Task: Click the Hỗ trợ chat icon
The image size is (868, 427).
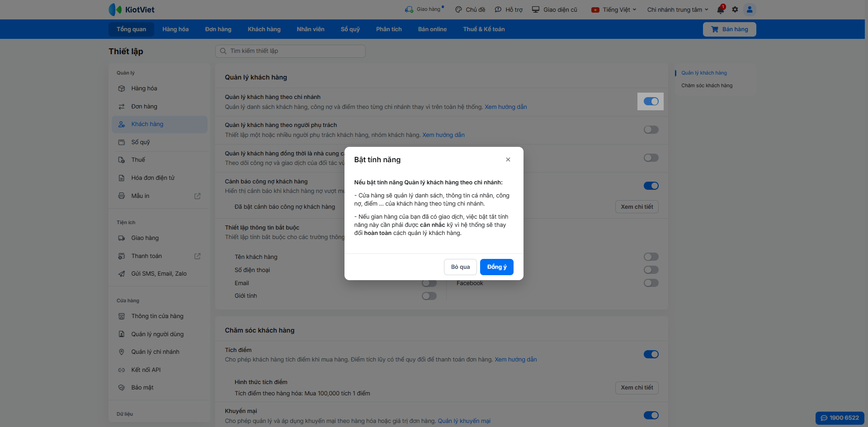Action: click(x=498, y=9)
